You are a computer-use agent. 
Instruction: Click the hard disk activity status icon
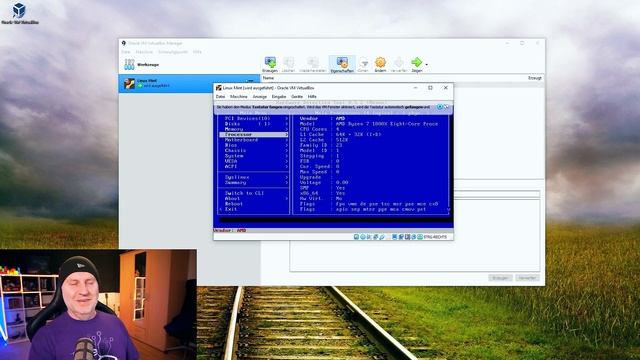pos(356,237)
